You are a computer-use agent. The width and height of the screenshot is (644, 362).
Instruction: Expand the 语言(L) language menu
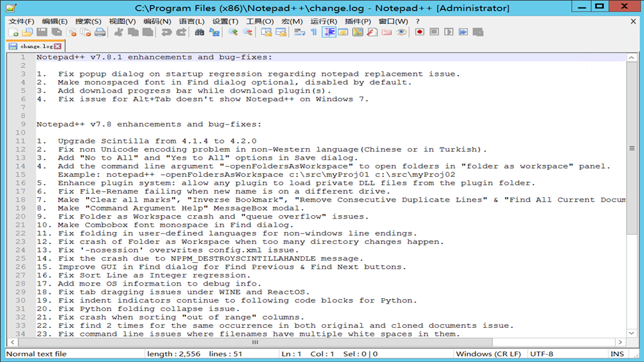(192, 21)
